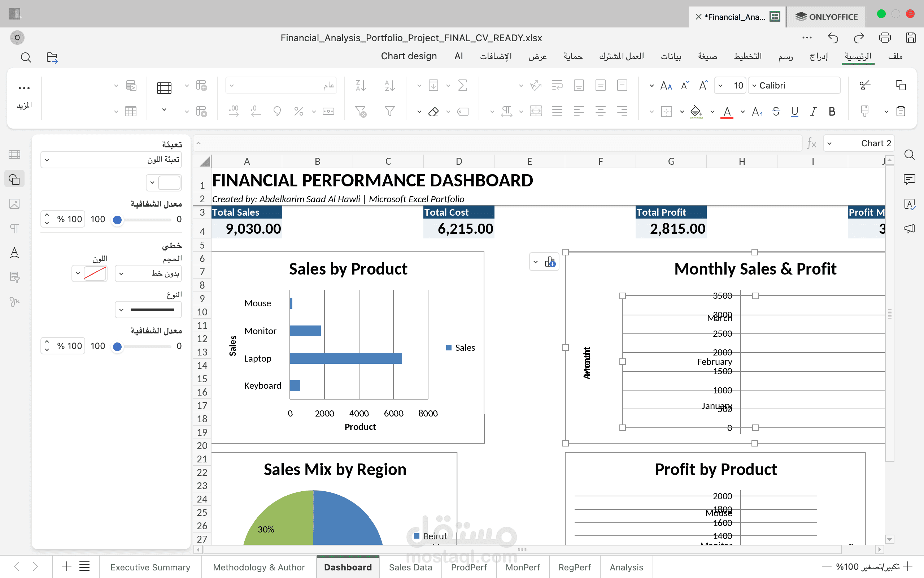Click the three-dot more button at the ribbon's left end
Viewport: 924px width, 578px height.
coord(24,96)
